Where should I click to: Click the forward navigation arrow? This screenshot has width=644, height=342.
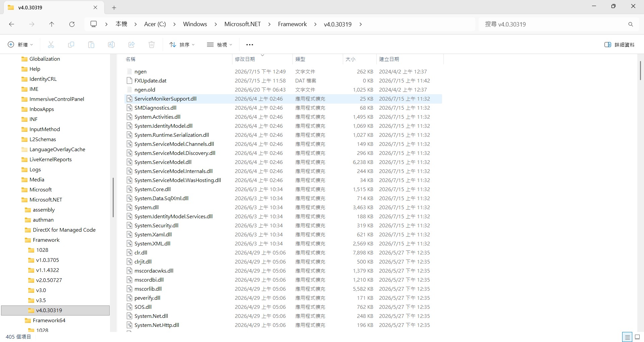[32, 24]
